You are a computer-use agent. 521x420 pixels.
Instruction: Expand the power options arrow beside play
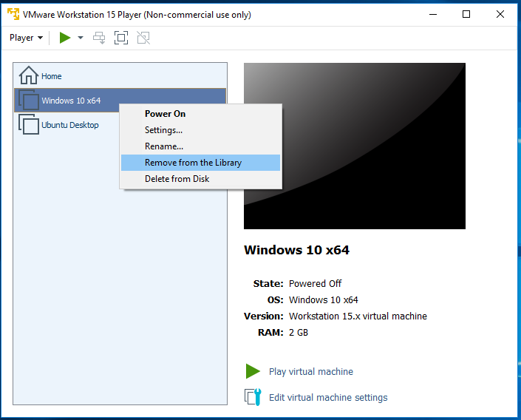click(x=81, y=38)
